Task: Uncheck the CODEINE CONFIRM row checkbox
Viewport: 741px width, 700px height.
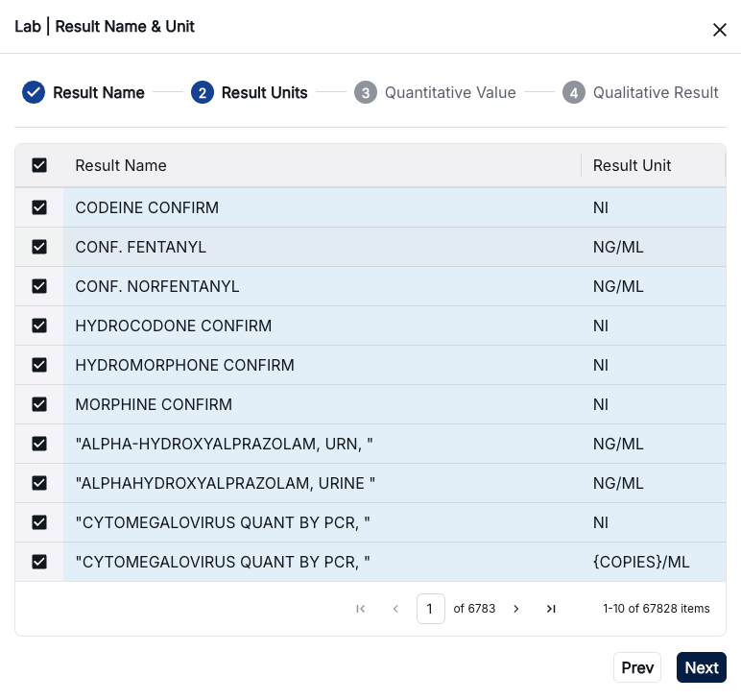Action: 39,207
